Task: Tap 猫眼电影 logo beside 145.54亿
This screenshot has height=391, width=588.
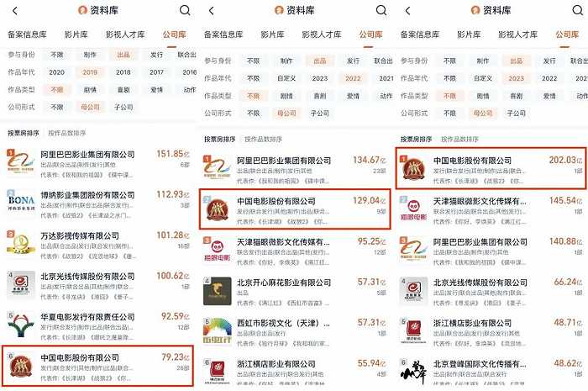Action: [x=414, y=209]
